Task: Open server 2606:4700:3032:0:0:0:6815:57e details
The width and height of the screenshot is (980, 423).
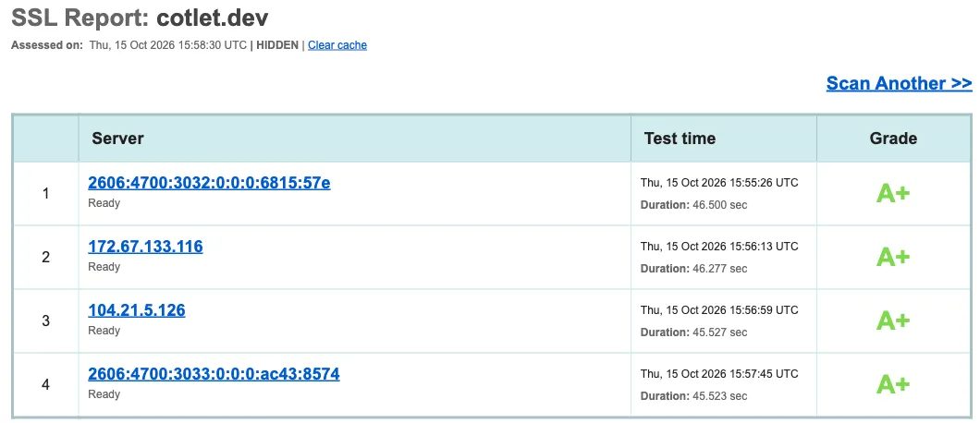Action: (x=209, y=183)
